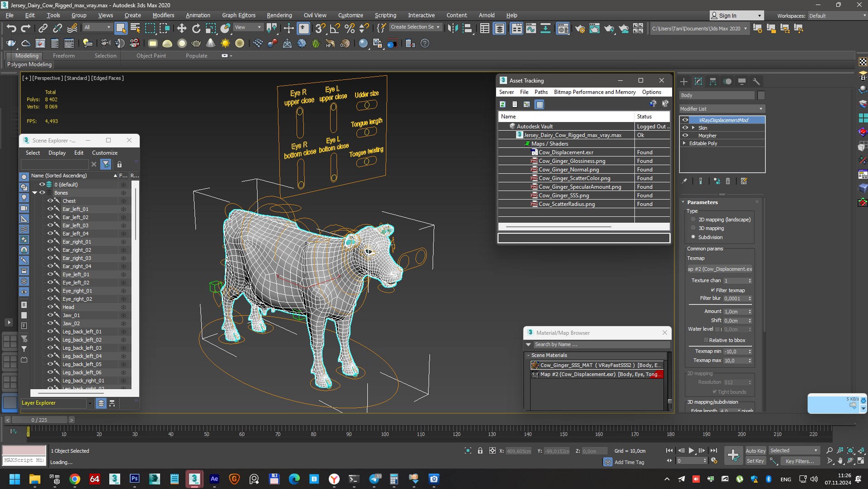Expand the Skin modifier sub-objects
The image size is (868, 489).
(693, 128)
